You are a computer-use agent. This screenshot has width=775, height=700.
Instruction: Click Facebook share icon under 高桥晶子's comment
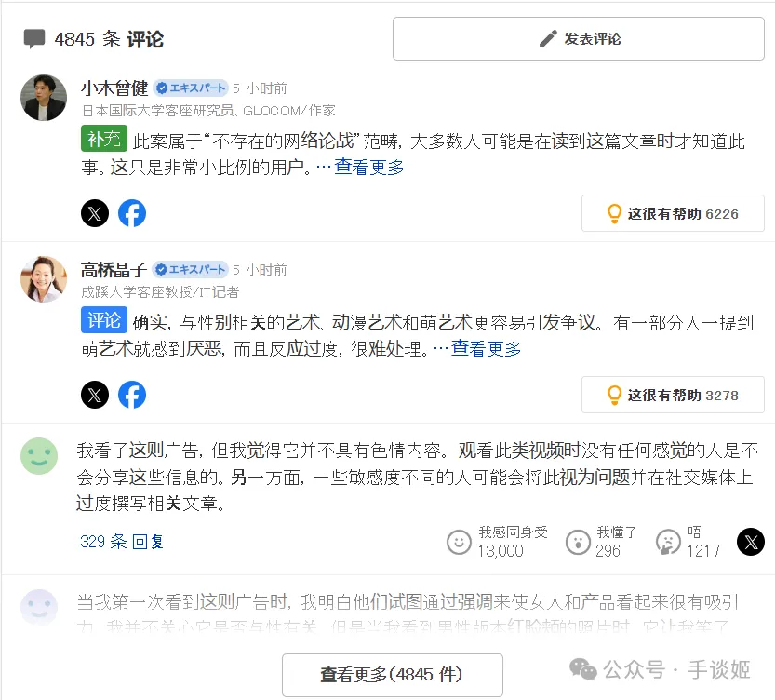point(132,395)
